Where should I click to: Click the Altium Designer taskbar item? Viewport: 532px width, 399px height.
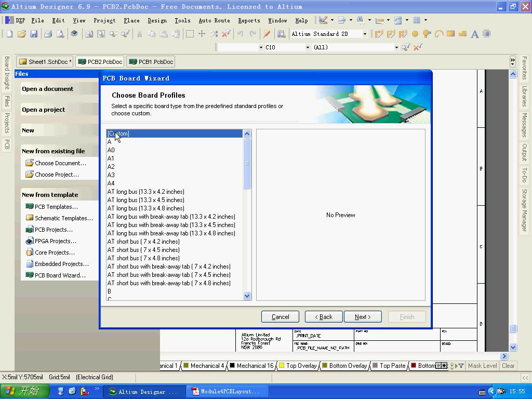tap(143, 392)
